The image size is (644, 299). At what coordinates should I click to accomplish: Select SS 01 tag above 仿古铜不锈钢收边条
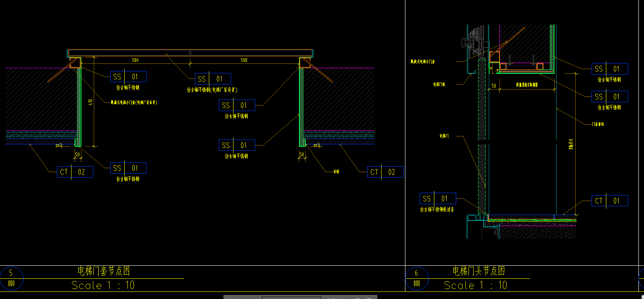pyautogui.click(x=438, y=198)
